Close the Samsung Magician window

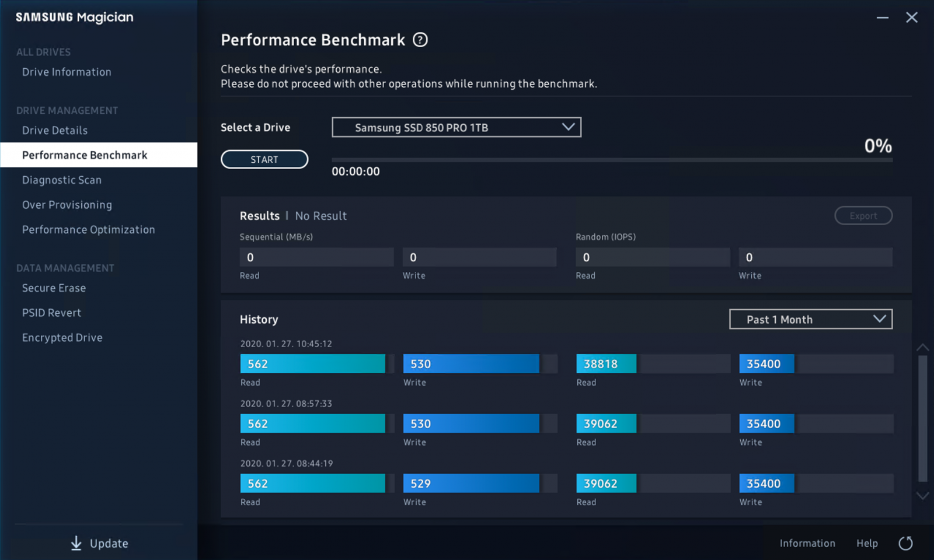[911, 17]
